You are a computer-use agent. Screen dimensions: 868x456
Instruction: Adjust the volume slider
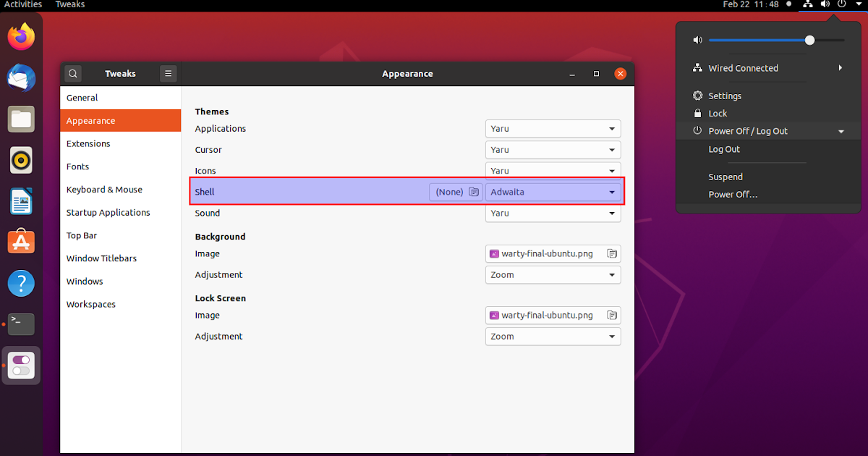pyautogui.click(x=809, y=40)
